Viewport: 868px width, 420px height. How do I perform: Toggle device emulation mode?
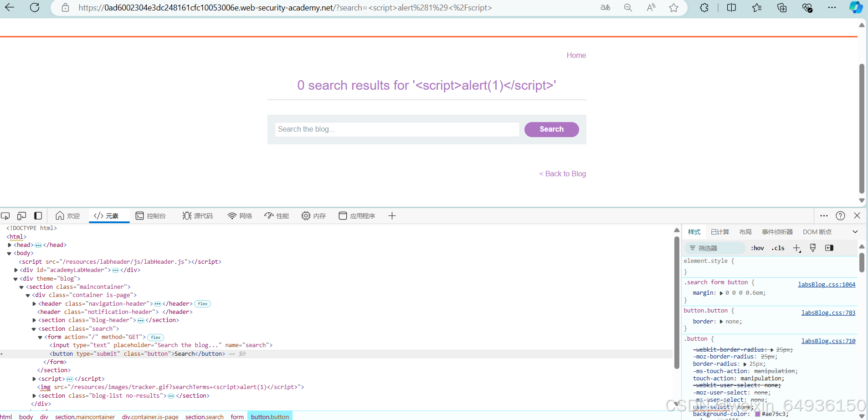pos(22,216)
